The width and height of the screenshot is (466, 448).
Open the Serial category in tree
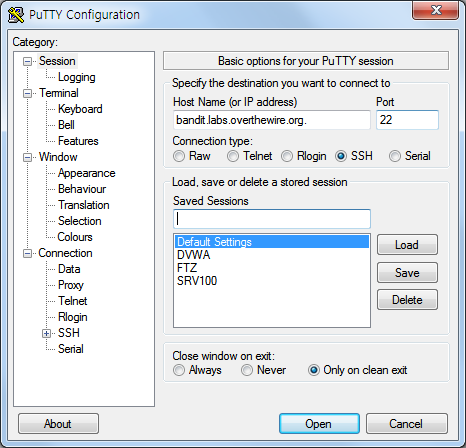(71, 349)
